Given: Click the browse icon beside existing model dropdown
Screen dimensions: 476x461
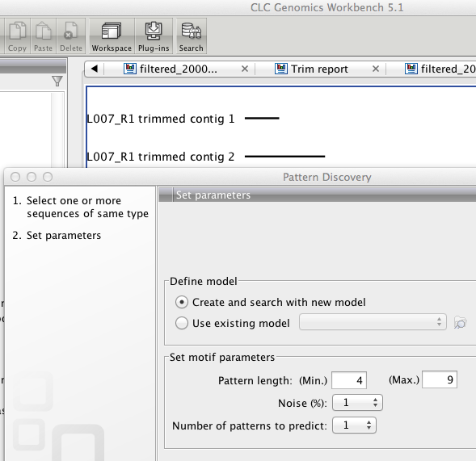Looking at the screenshot, I should click(460, 322).
